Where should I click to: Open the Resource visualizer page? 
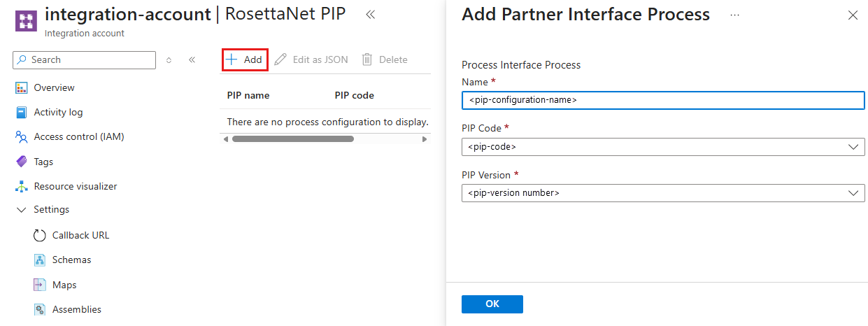click(x=75, y=187)
